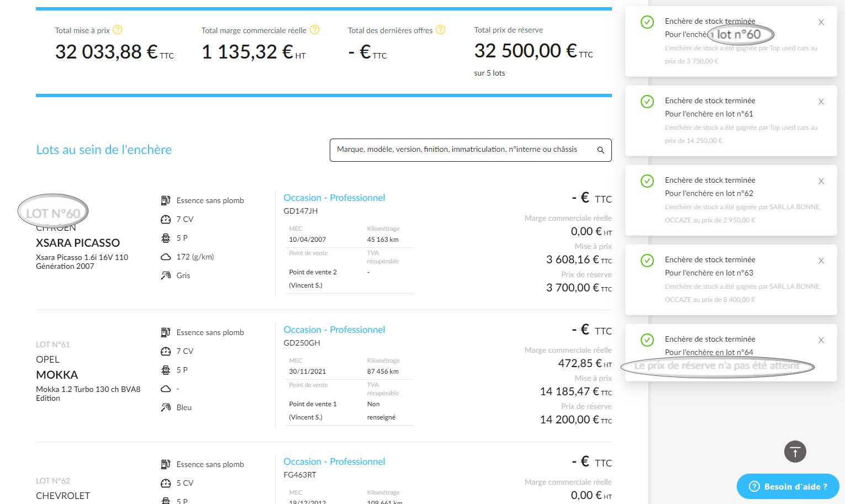Click the help icon beside Total des dernières offres
Screen dimensions: 845x504
(440, 30)
